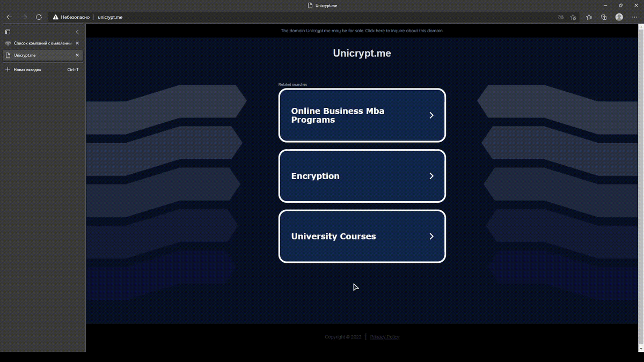Screen dimensions: 644x362
Task: Click the domain for sale inquiry link
Action: tap(362, 31)
